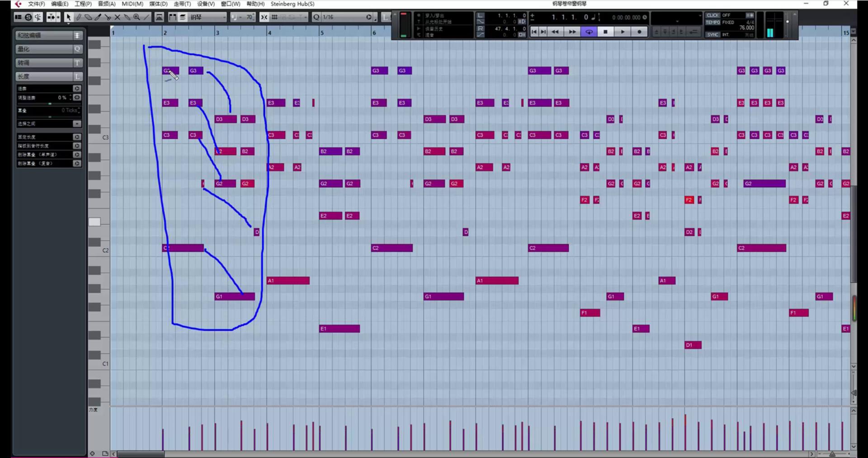Select the Split scissors tool

108,17
